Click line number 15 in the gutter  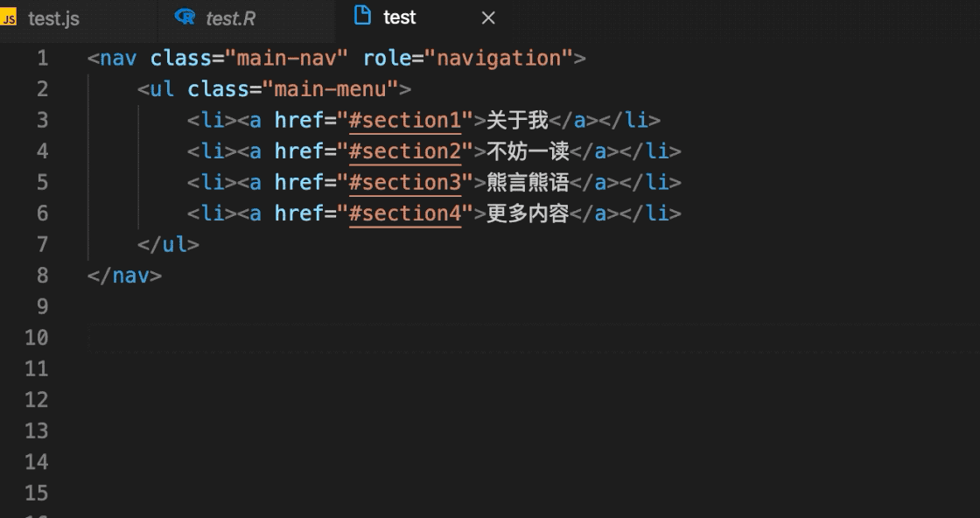pos(37,493)
